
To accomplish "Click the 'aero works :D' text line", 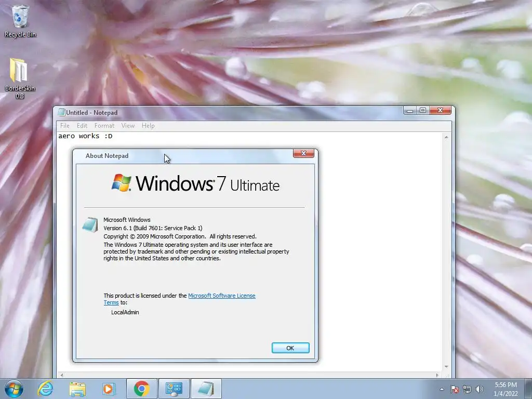I will click(x=85, y=136).
